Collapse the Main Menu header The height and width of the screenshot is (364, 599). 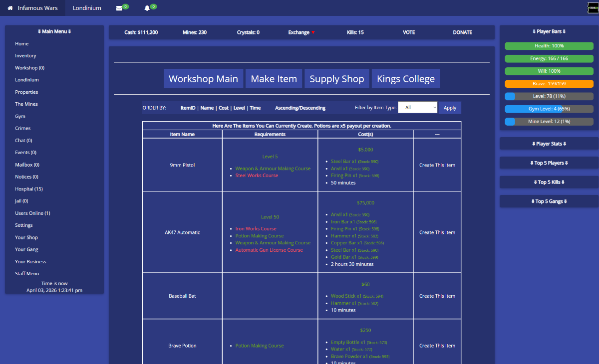54,31
